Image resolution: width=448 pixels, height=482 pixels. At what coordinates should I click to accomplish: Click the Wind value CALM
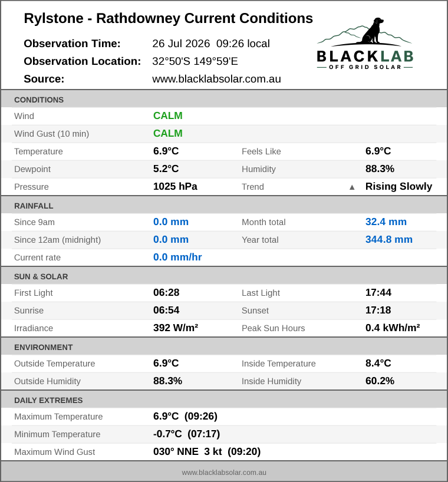pyautogui.click(x=168, y=116)
